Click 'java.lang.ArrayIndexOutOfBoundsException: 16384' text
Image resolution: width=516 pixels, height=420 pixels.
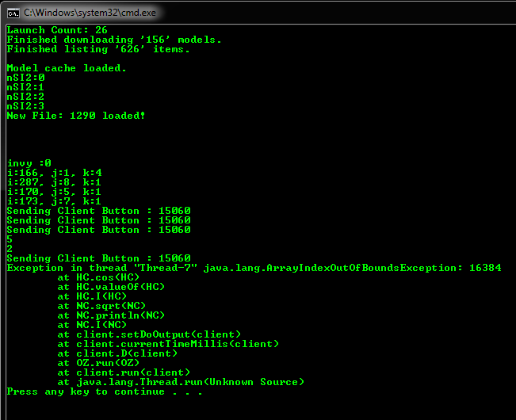tap(353, 268)
